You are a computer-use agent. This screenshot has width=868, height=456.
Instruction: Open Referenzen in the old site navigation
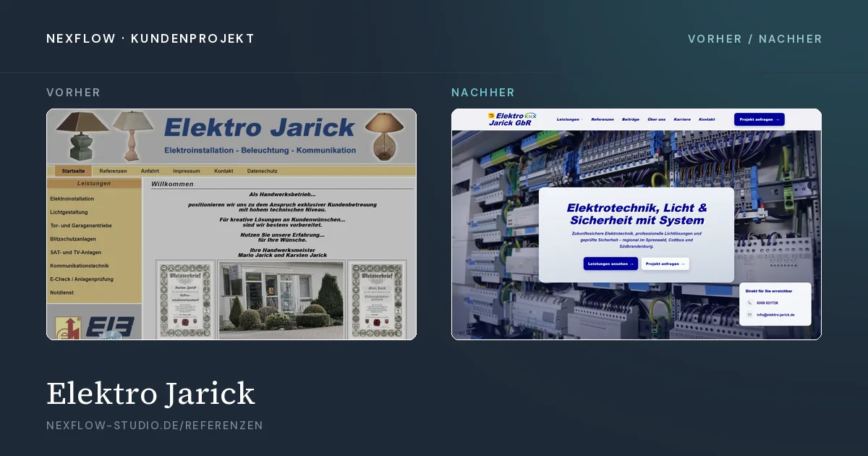click(x=113, y=171)
